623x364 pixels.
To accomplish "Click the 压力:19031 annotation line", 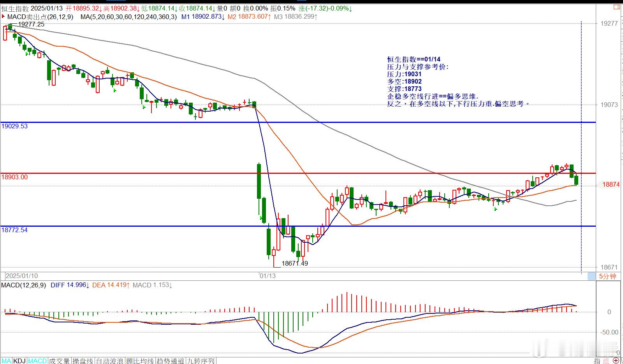I will point(404,74).
